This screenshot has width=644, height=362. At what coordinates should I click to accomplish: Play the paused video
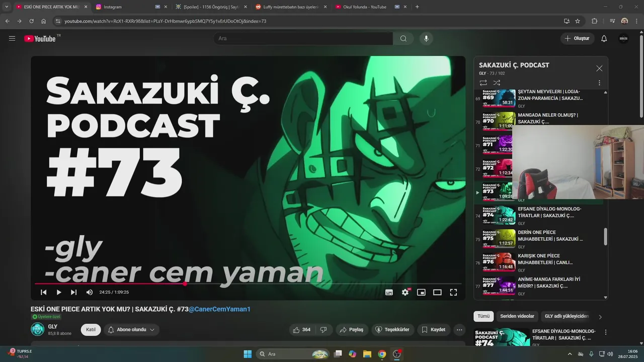[x=59, y=292]
